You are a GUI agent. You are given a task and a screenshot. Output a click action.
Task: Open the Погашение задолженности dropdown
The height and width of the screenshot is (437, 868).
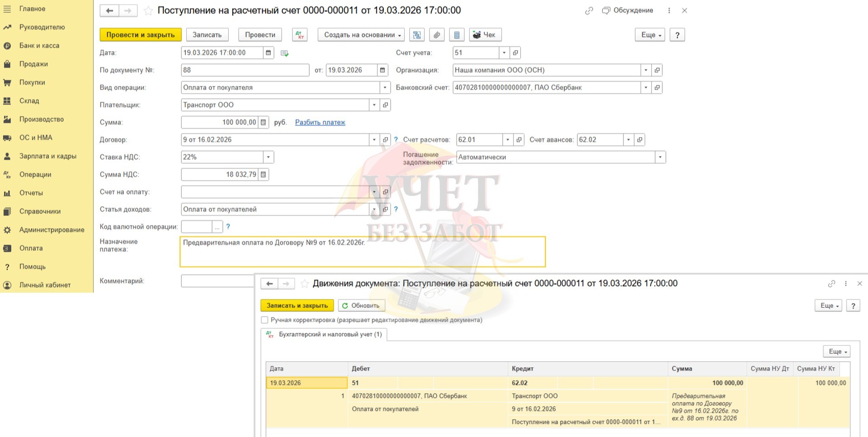[660, 157]
